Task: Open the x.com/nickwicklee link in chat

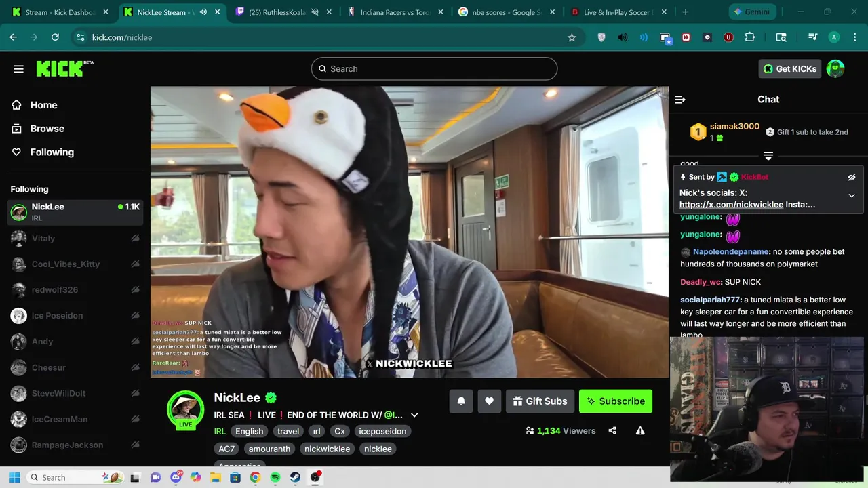Action: (731, 205)
